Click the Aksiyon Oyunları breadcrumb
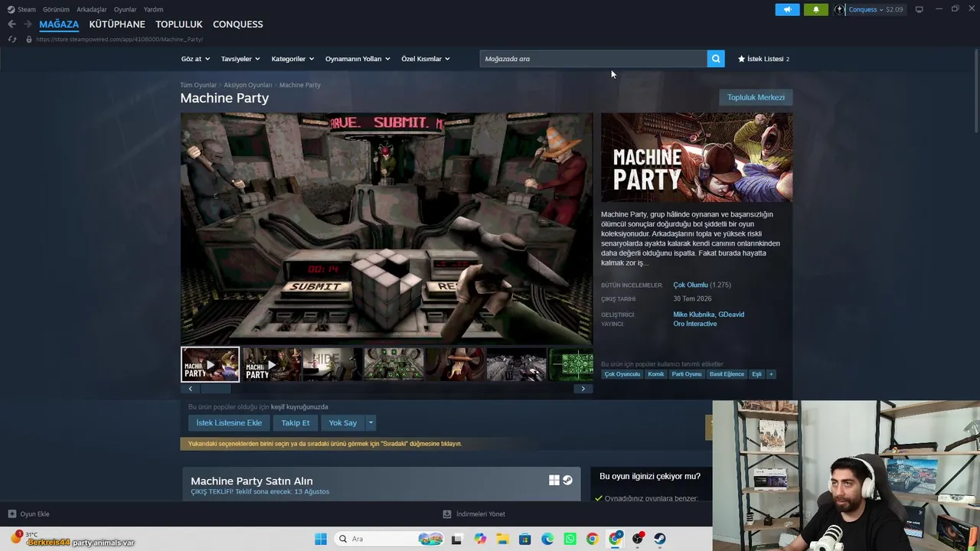 (248, 85)
